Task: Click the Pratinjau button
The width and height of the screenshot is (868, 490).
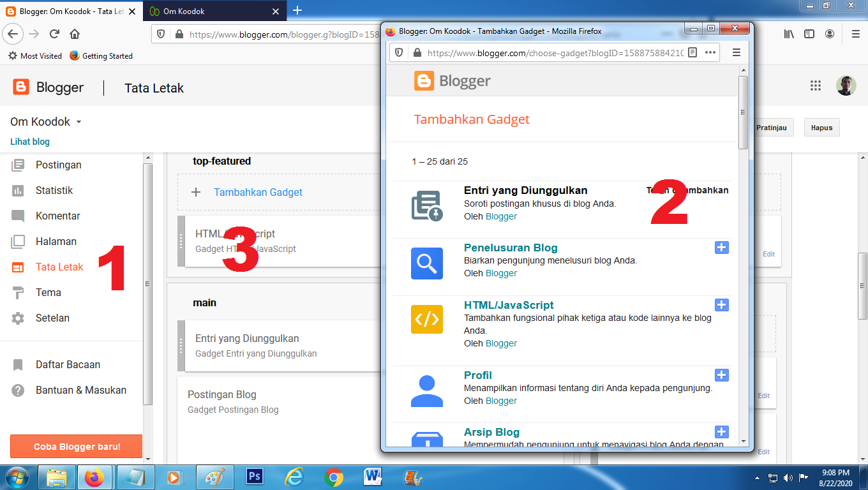Action: [x=771, y=128]
